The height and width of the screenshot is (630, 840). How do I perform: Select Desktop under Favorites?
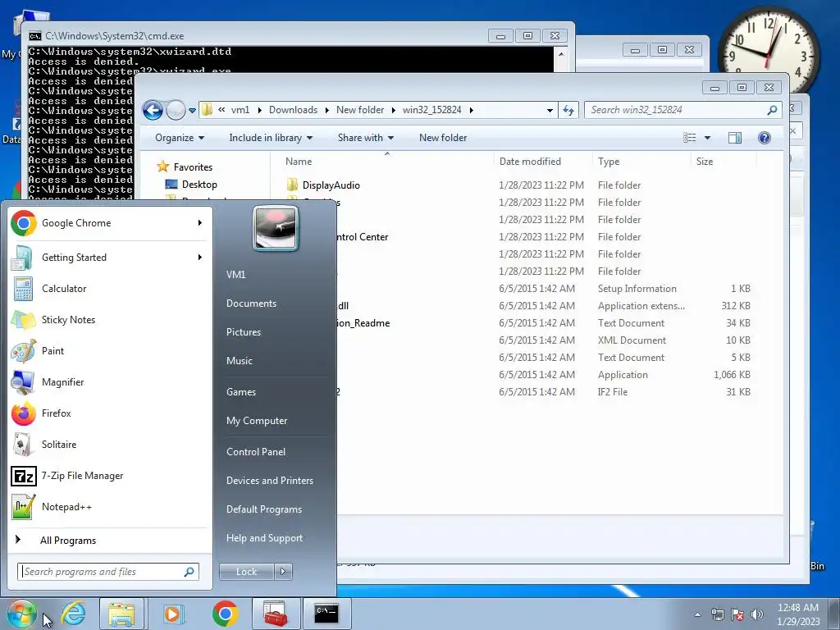199,185
